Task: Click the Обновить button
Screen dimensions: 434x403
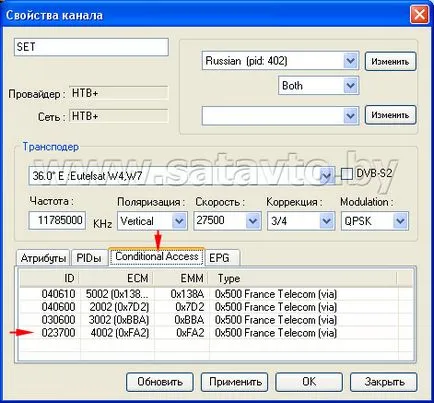Action: 160,382
